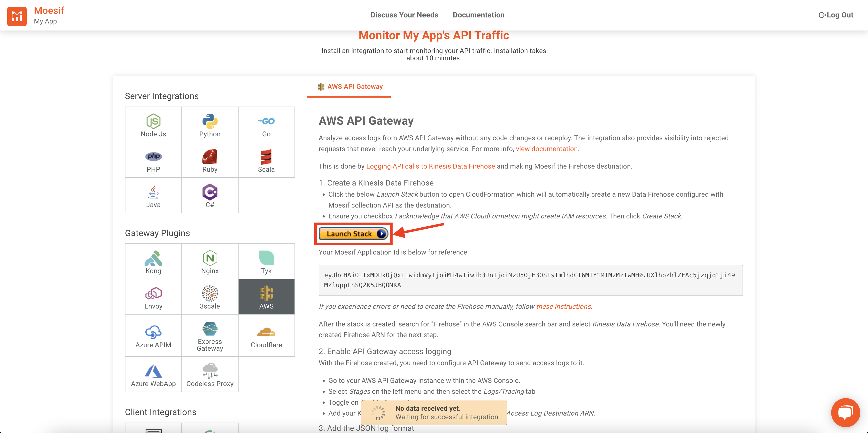Select the Python server integration
This screenshot has width=868, height=433.
pyautogui.click(x=209, y=124)
